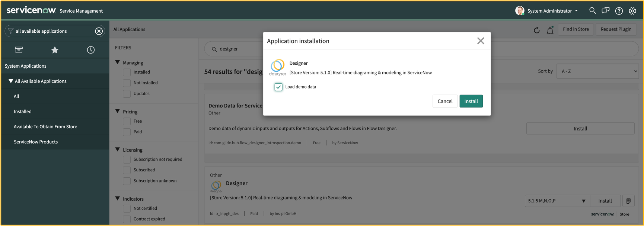Open release notes document icon for Designer

pyautogui.click(x=628, y=201)
